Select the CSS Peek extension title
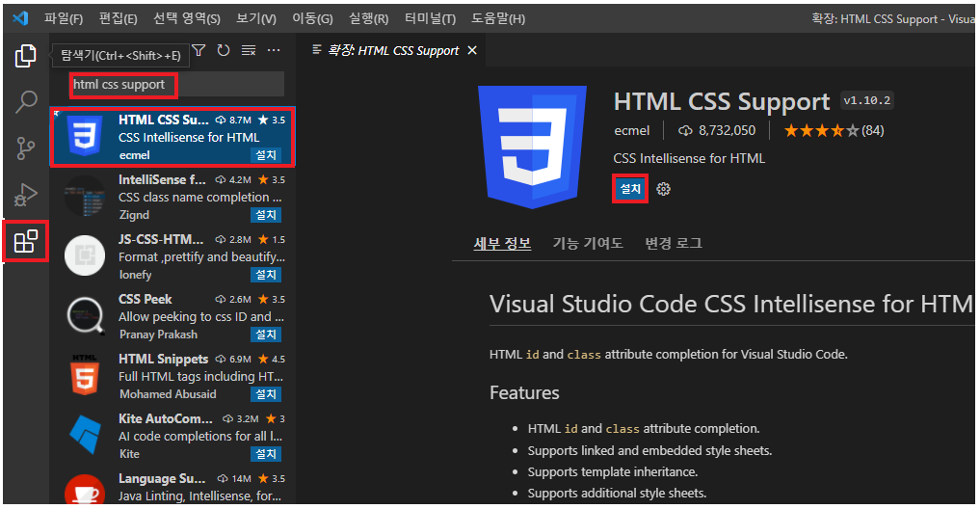Screen dimensions: 980x509 [145, 300]
